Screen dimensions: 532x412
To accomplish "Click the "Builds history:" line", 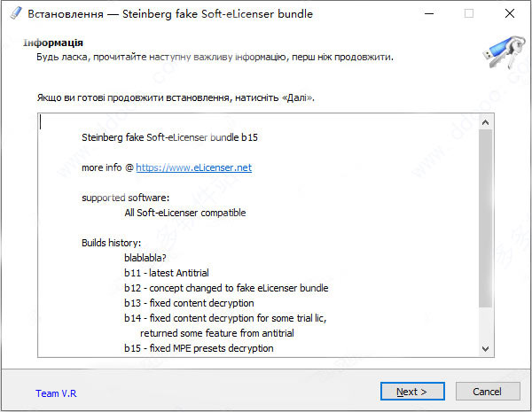I will tap(112, 243).
